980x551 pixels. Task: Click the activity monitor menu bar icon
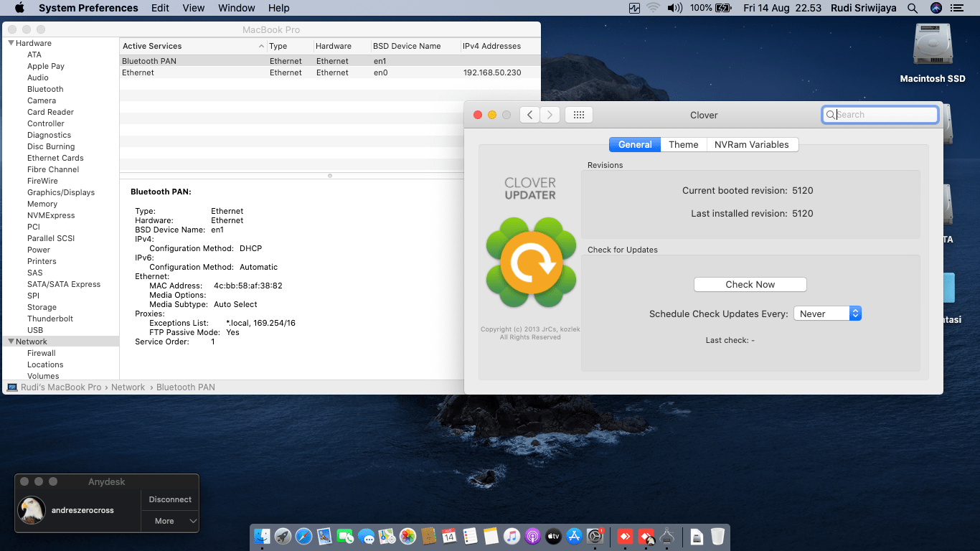(634, 8)
